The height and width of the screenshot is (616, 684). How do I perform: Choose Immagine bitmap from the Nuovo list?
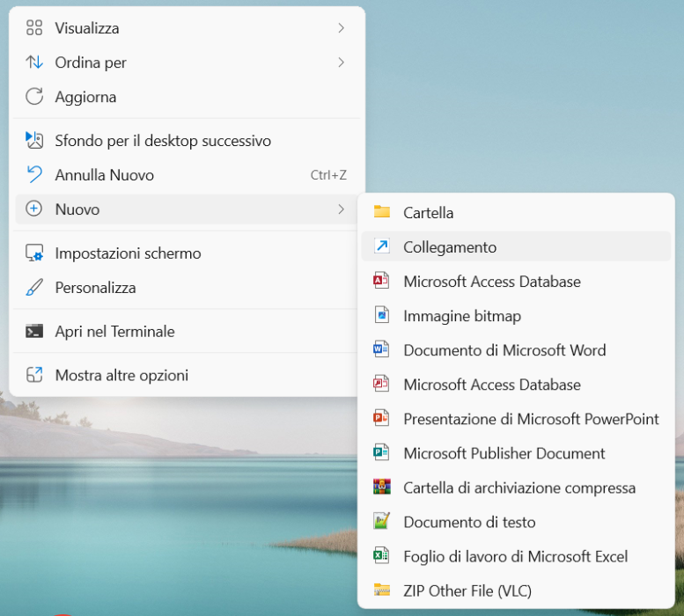[461, 316]
